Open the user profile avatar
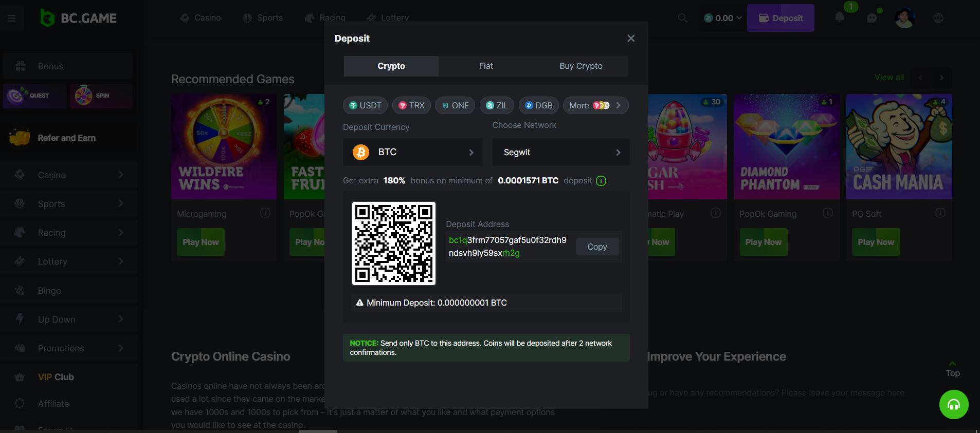This screenshot has width=980, height=433. [905, 18]
